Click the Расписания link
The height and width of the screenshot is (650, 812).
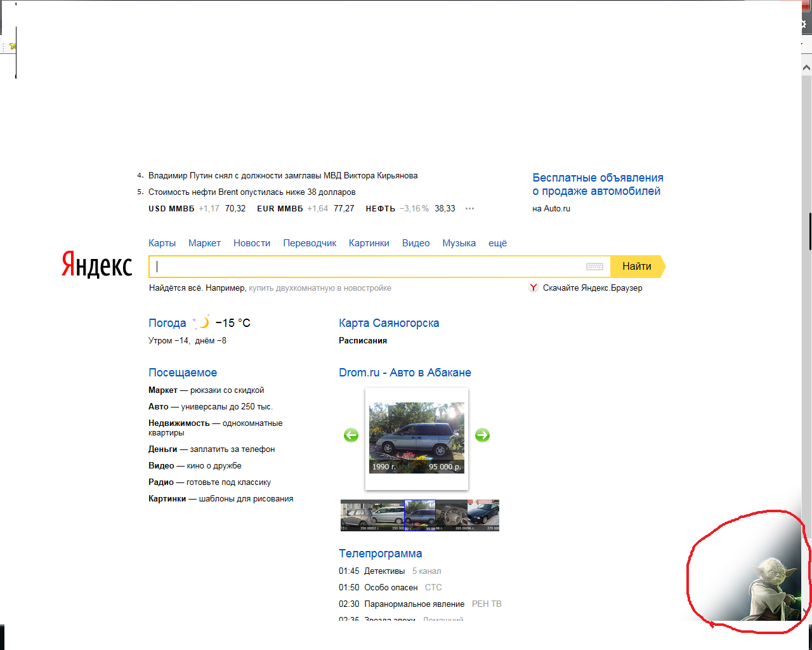click(363, 341)
